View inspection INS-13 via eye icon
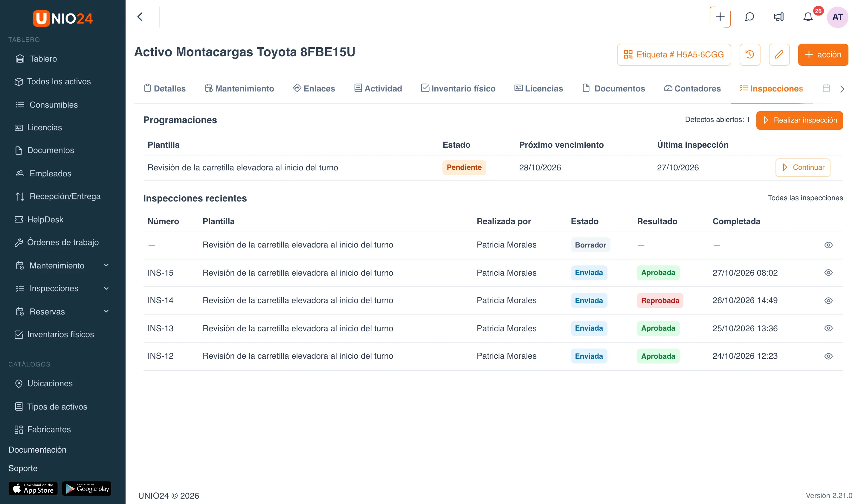 click(828, 328)
